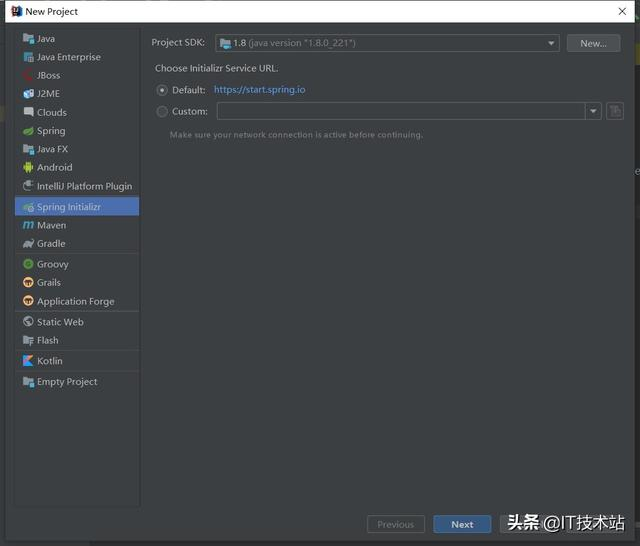Click the Default: radio label text
Viewport: 640px width, 546px height.
pyautogui.click(x=189, y=90)
